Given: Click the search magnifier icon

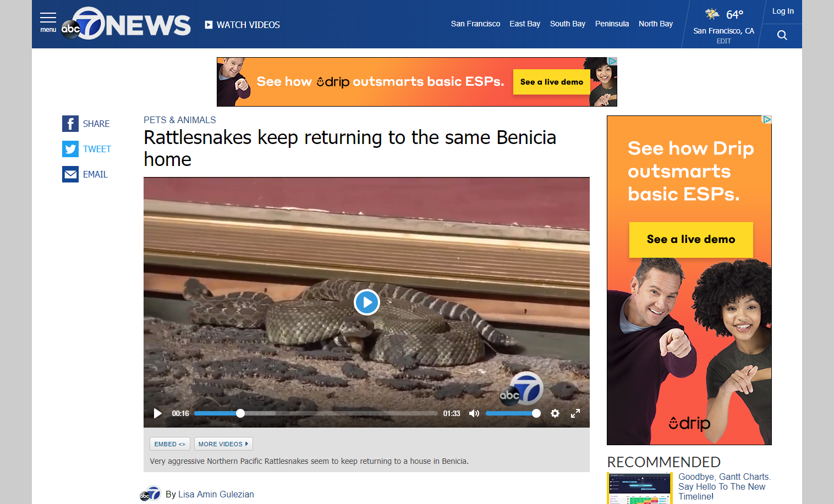Looking at the screenshot, I should [782, 36].
